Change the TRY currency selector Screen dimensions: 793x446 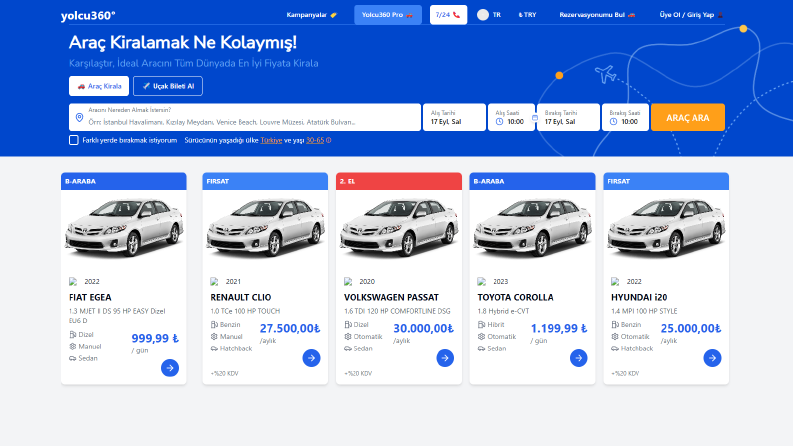coord(527,15)
